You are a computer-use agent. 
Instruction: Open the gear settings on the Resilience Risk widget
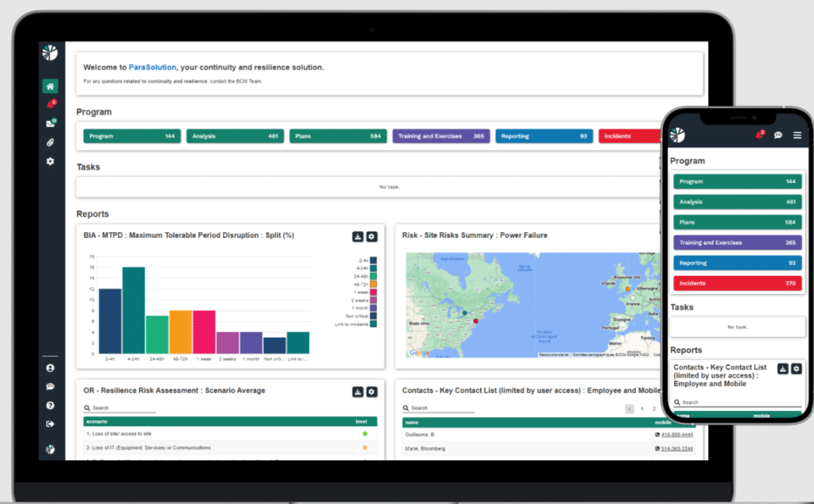(370, 390)
